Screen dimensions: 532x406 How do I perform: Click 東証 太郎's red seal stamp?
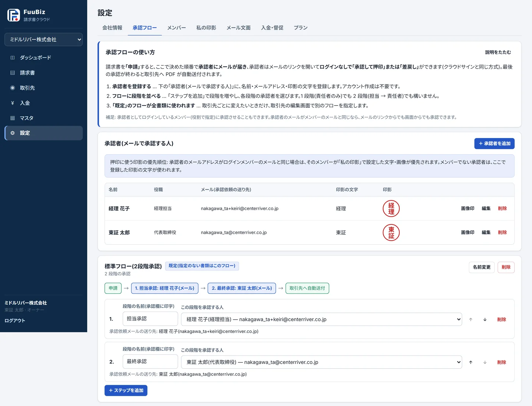(391, 233)
